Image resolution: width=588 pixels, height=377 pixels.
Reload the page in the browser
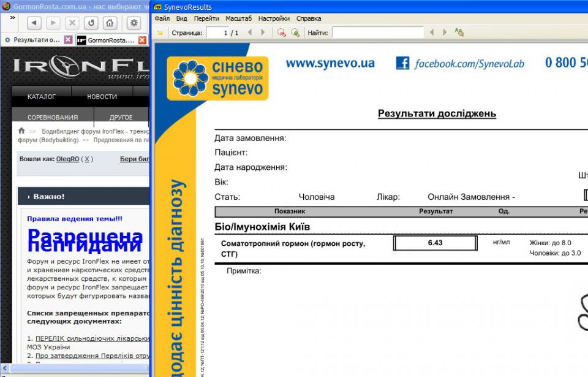click(x=91, y=23)
